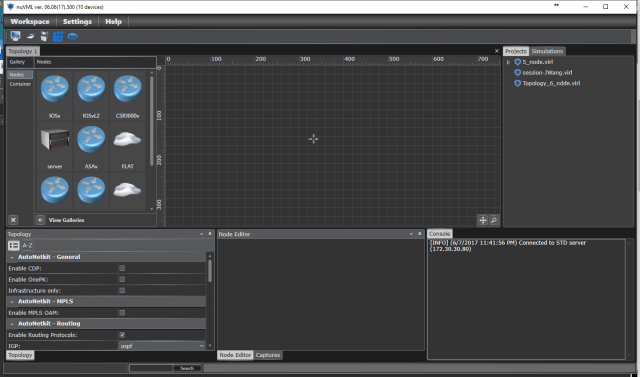Open View Galleries
The width and height of the screenshot is (640, 377).
point(67,220)
